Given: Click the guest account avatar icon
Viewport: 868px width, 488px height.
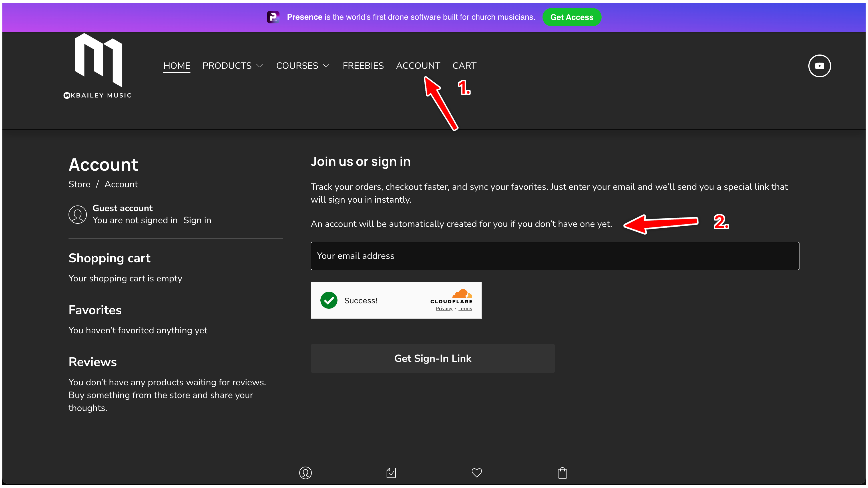Looking at the screenshot, I should (x=77, y=215).
